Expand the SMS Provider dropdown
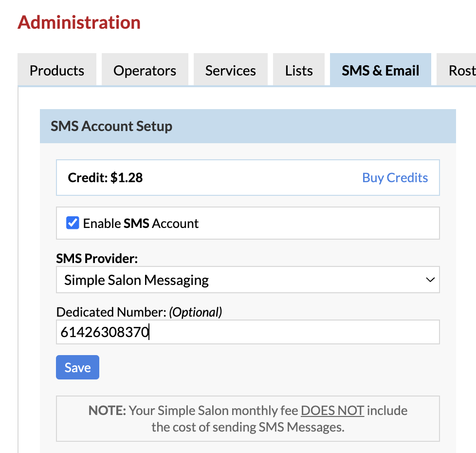476x453 pixels. 248,280
